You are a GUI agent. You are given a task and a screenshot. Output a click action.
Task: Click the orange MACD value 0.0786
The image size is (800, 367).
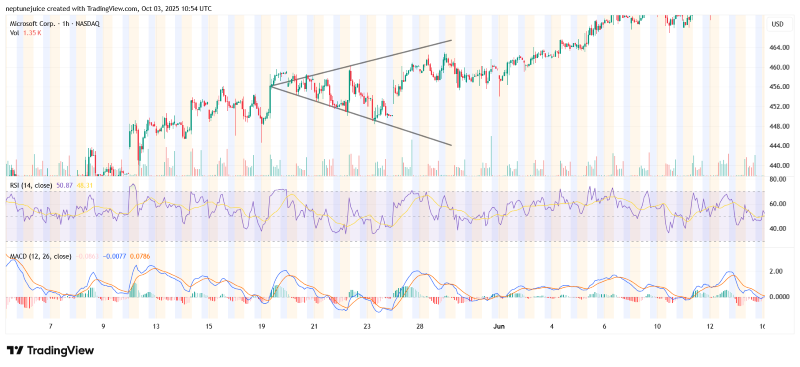(139, 256)
